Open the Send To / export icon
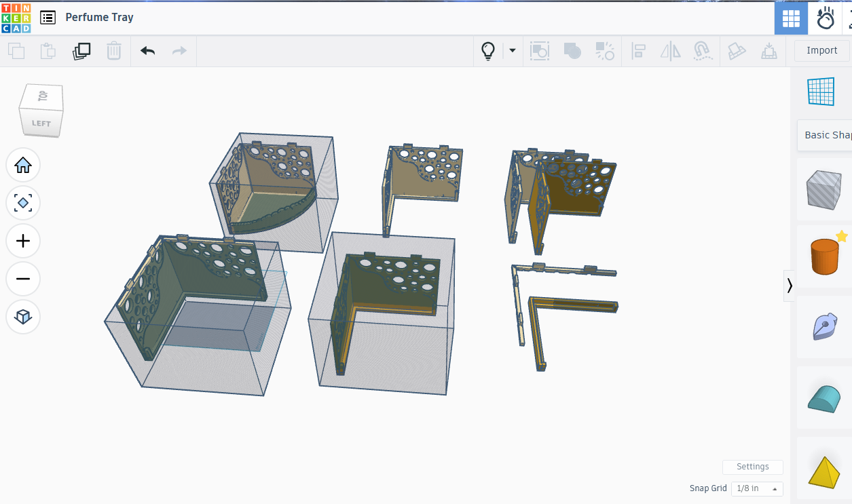 769,50
